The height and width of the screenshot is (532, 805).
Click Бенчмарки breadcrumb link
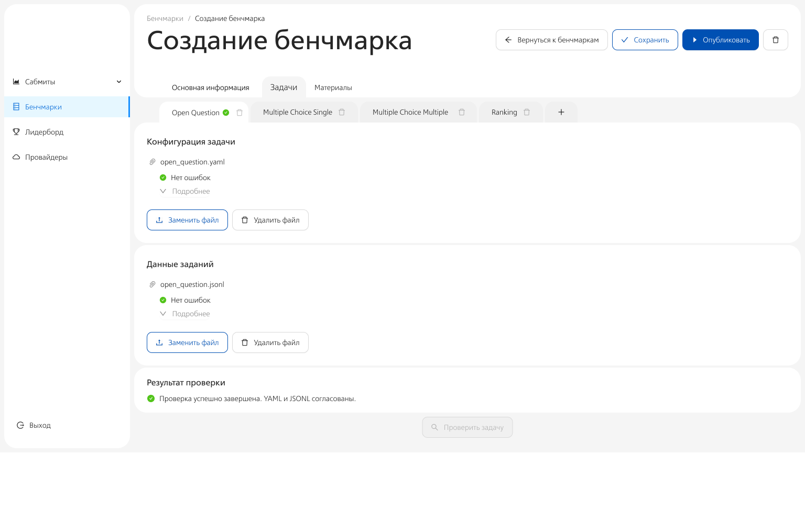(x=165, y=18)
